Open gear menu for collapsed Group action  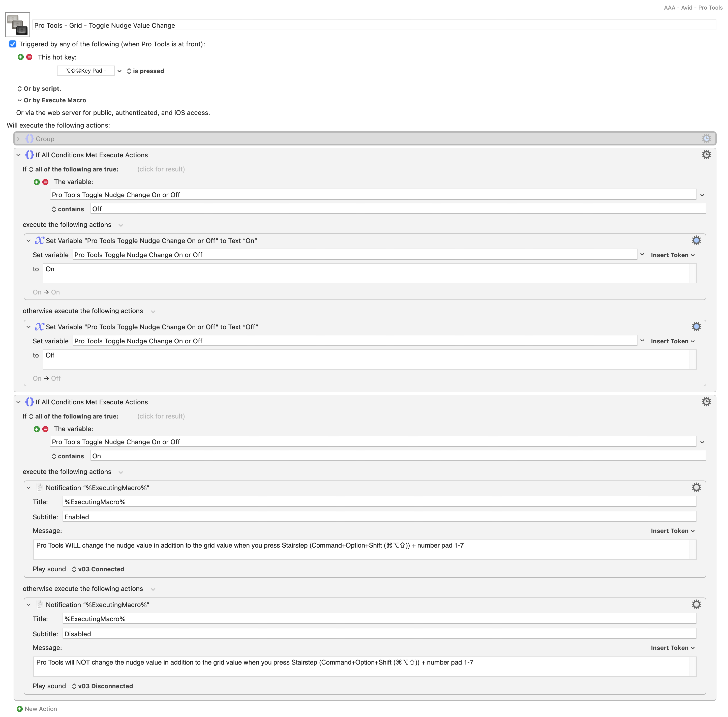click(706, 139)
